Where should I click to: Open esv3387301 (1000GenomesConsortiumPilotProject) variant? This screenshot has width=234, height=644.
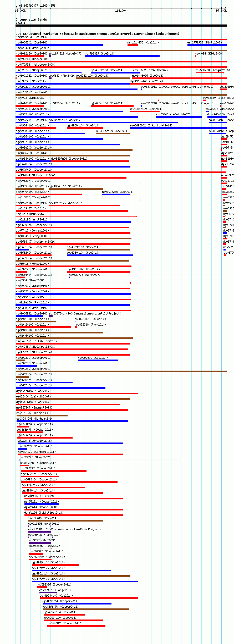point(85,313)
